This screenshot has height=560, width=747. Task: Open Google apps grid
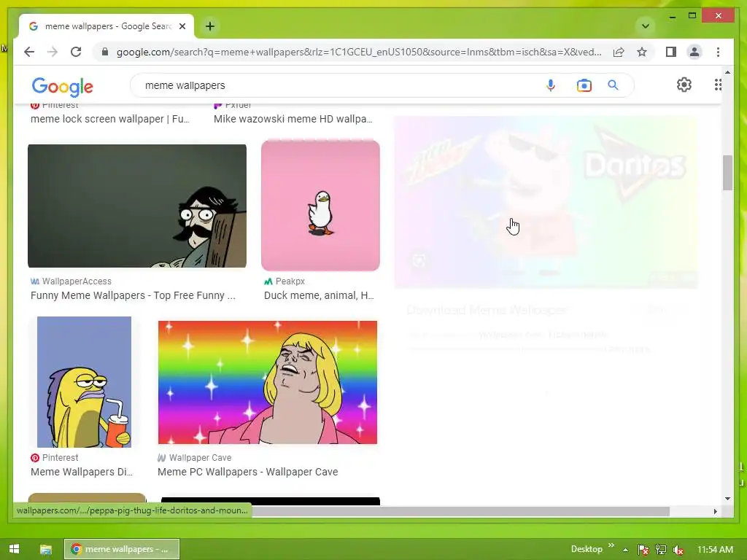[x=718, y=85]
